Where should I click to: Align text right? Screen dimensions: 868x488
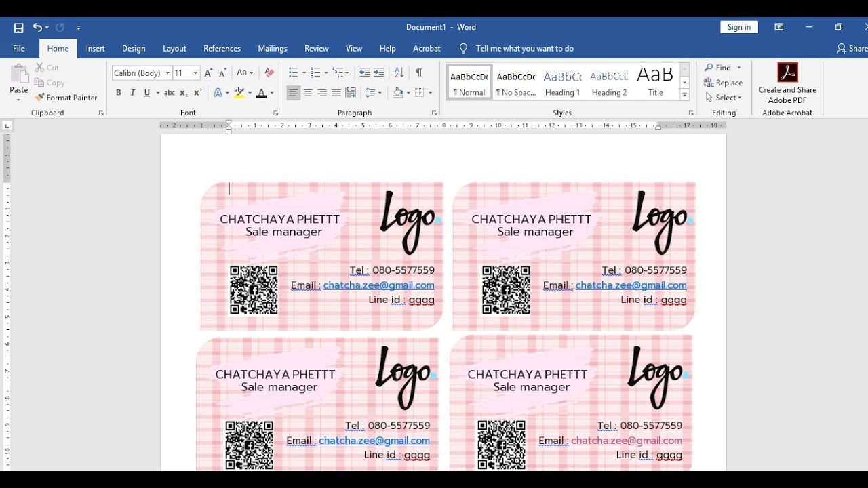322,93
